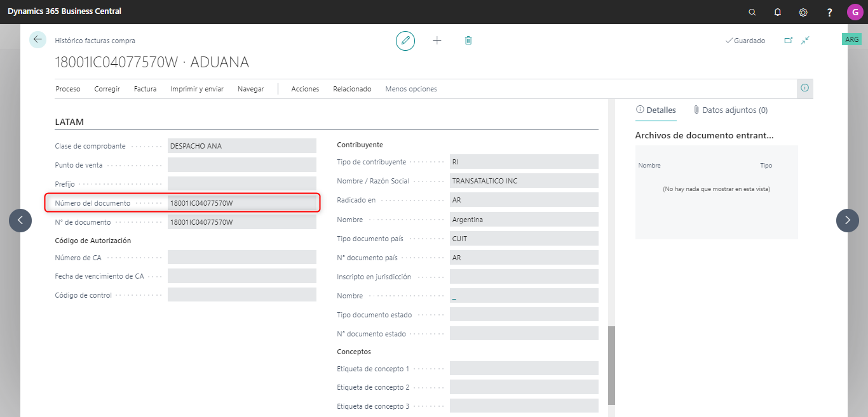868x417 pixels.
Task: Click Tipo de contribuyente field RI
Action: coord(524,162)
